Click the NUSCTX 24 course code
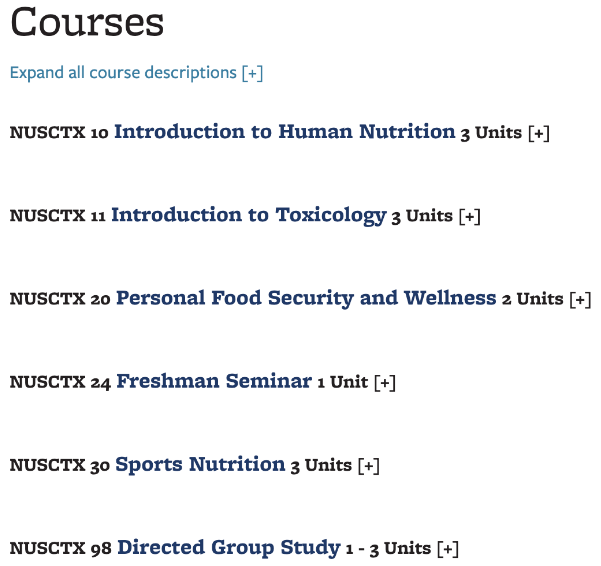This screenshot has height=566, width=601. (60, 382)
